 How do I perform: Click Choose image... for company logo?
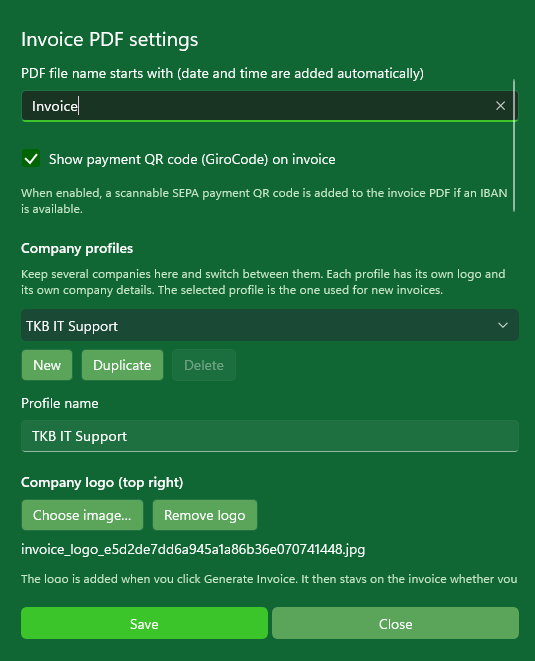82,515
